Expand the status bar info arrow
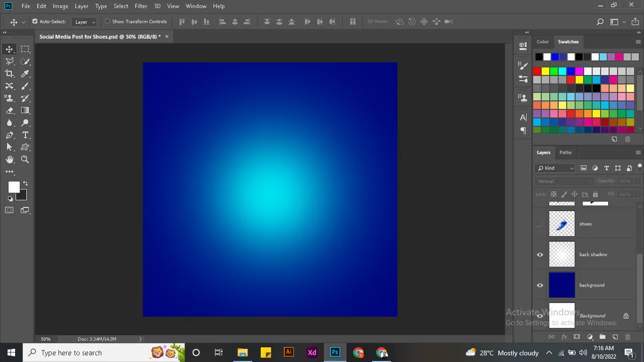The image size is (644, 362). [x=140, y=339]
